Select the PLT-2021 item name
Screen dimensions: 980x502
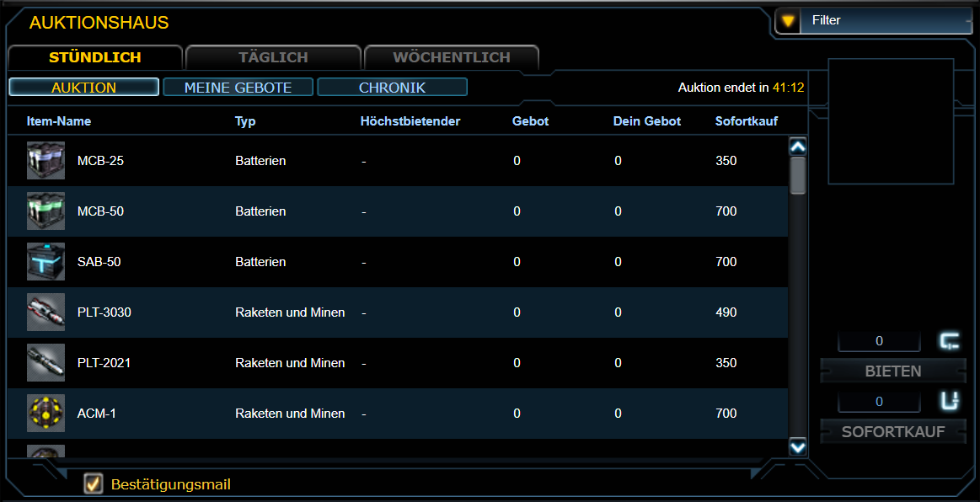(x=104, y=363)
